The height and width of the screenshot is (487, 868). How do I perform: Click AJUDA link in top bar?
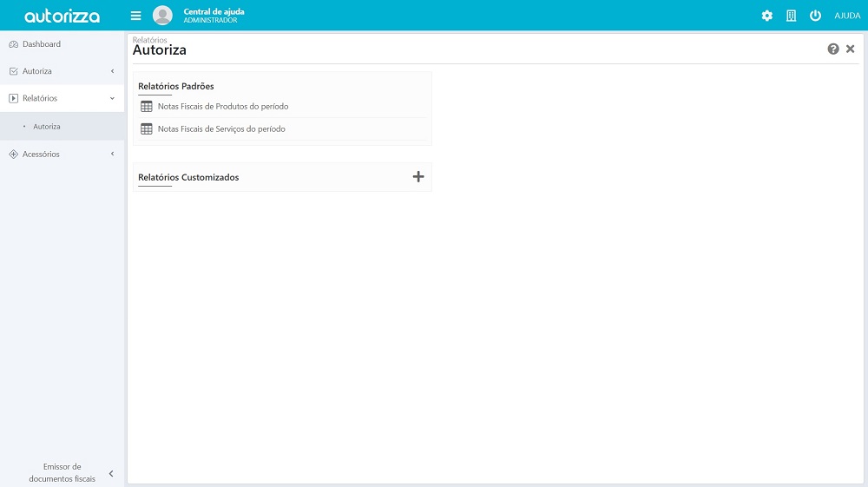point(847,16)
